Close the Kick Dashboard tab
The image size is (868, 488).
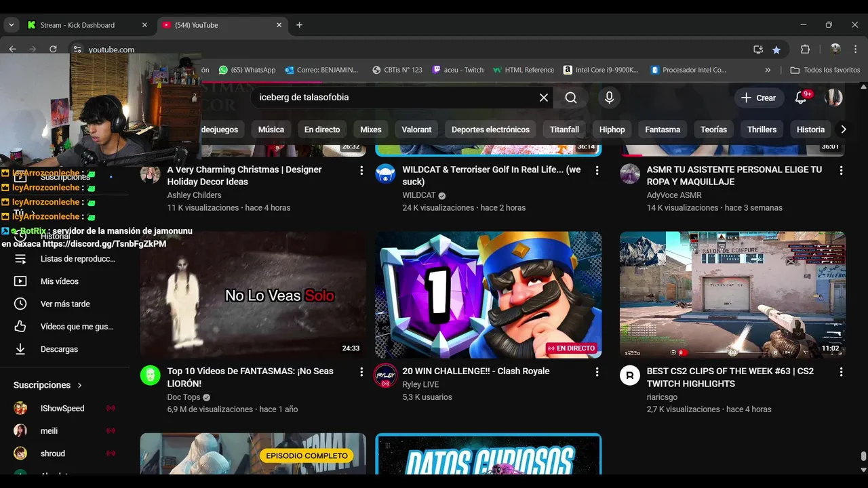point(144,25)
